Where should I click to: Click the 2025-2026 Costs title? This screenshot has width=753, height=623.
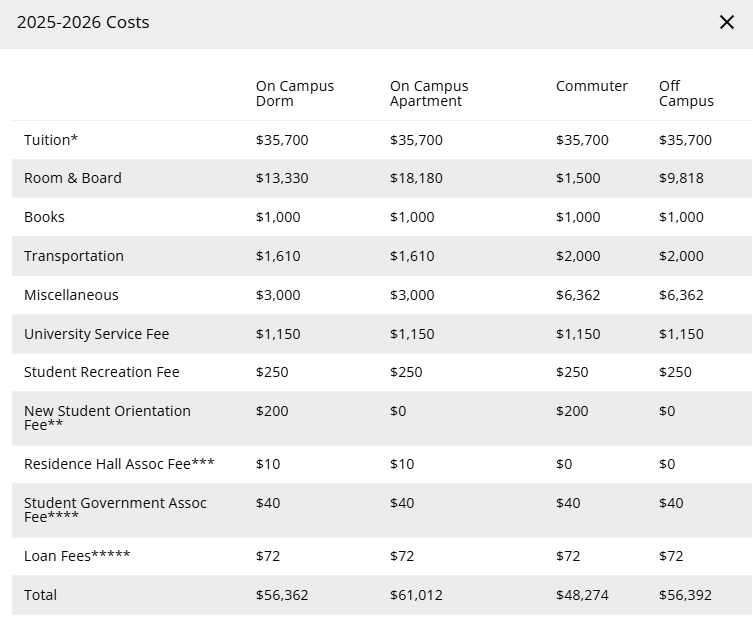[83, 22]
